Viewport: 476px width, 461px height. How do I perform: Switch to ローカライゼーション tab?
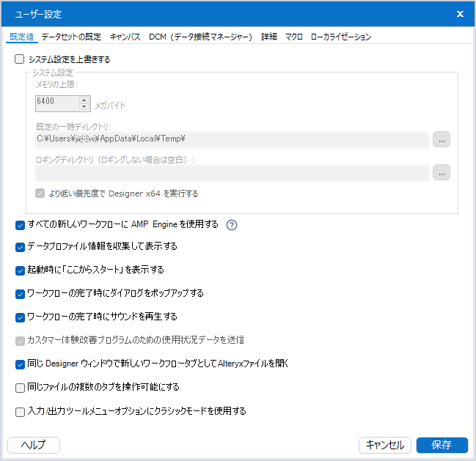tap(340, 37)
